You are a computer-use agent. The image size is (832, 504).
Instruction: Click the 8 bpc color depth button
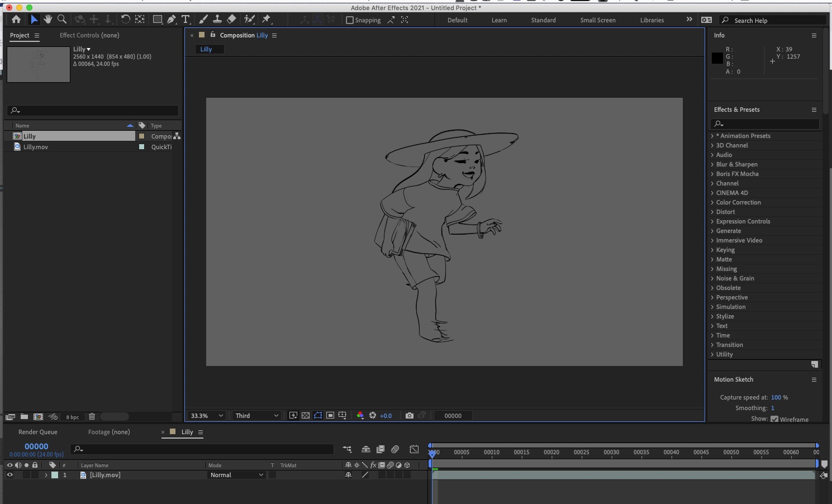73,417
